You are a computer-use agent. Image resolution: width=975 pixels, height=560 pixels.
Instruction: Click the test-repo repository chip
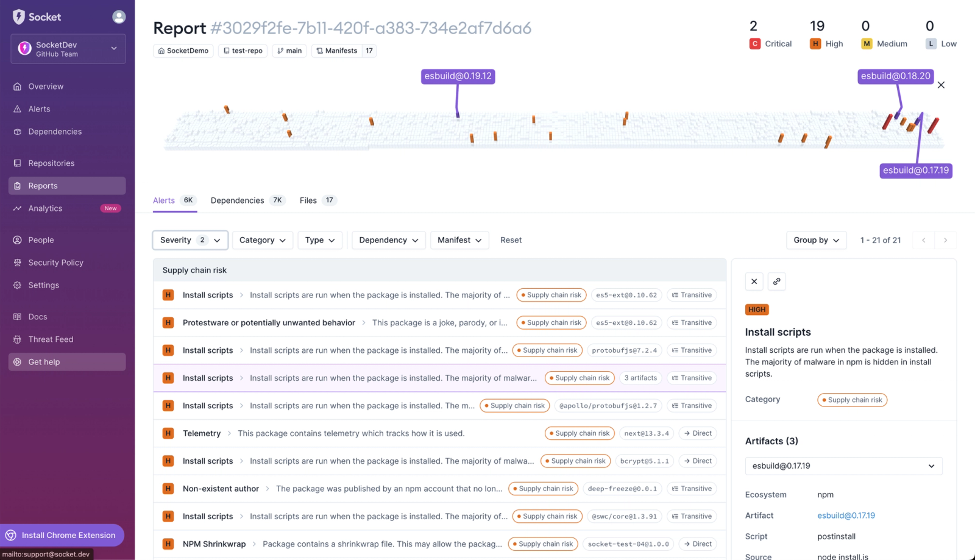pos(243,51)
